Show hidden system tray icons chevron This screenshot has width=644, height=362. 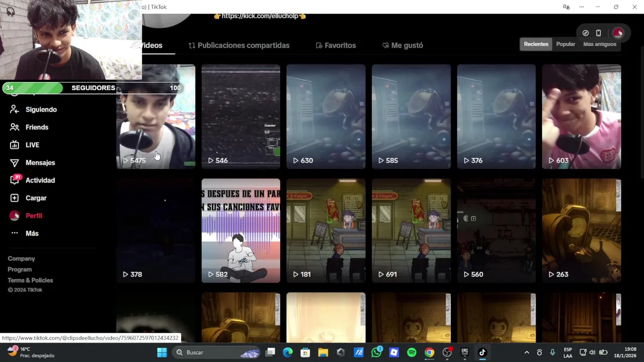tap(527, 352)
